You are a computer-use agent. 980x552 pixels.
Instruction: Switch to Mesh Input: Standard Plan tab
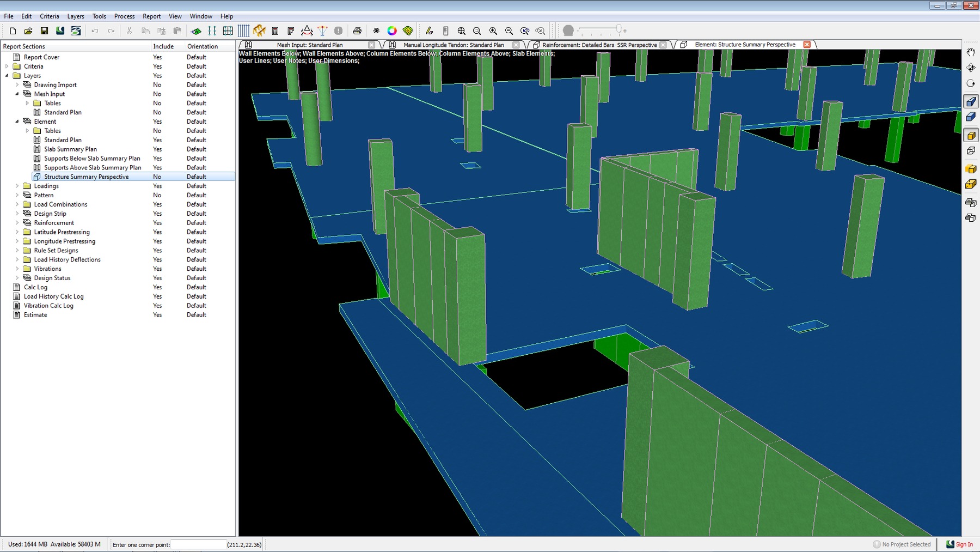tap(309, 45)
